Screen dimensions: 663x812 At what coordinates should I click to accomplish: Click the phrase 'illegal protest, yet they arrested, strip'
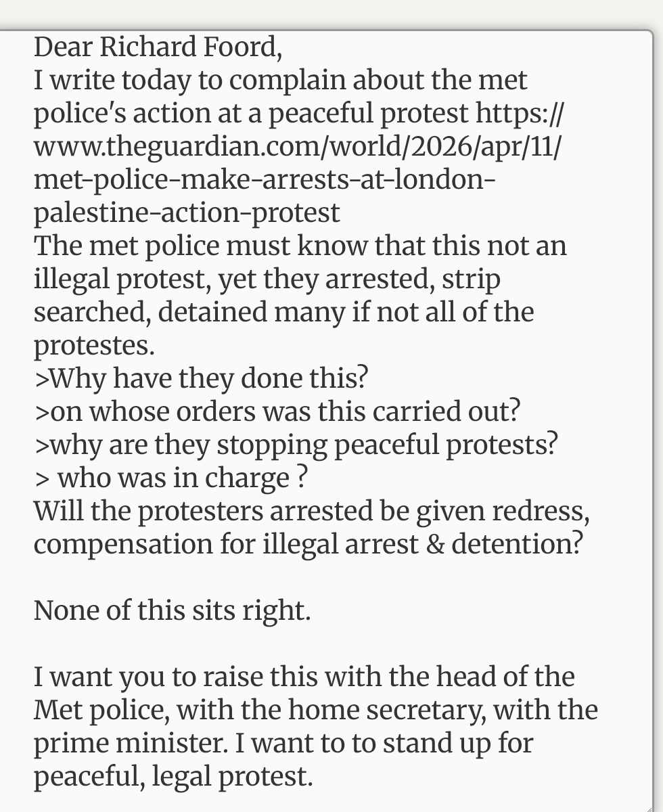tap(267, 279)
